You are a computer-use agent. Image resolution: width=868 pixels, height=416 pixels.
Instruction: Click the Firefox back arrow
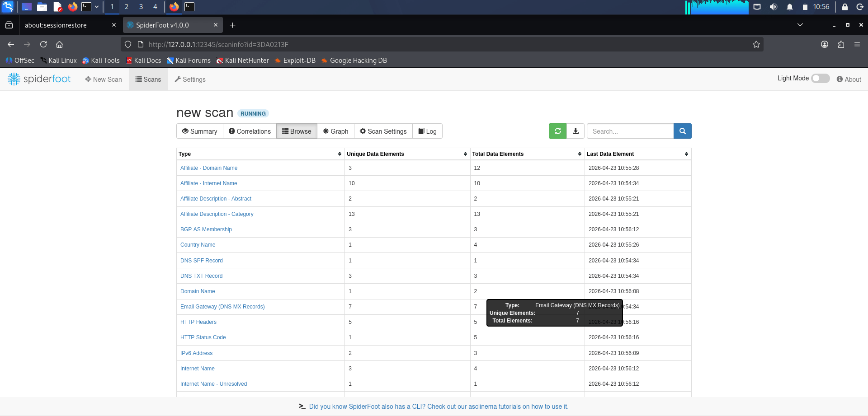tap(11, 44)
